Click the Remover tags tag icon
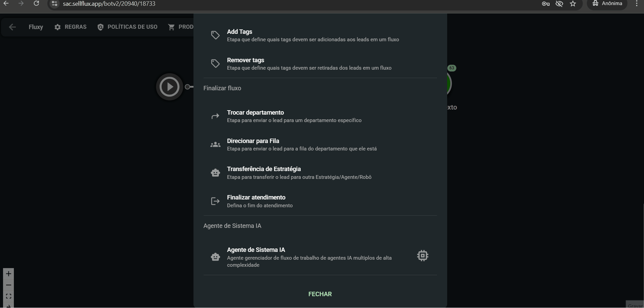This screenshot has width=644, height=308. coord(215,64)
